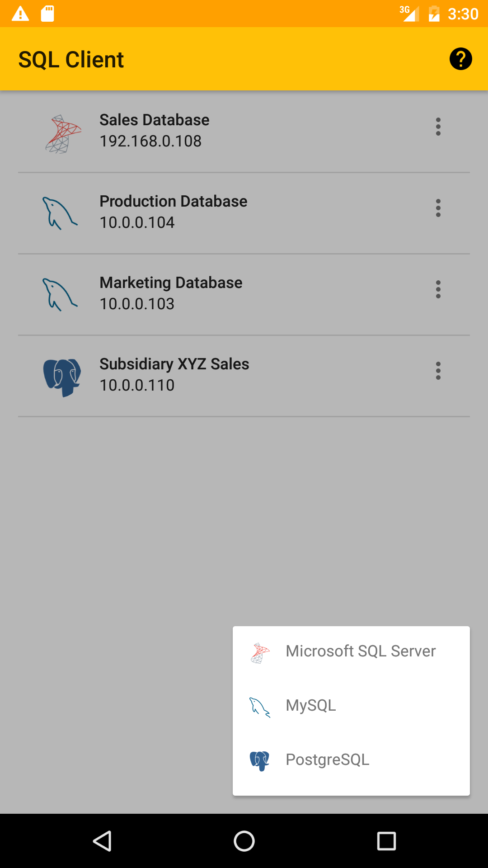The height and width of the screenshot is (868, 488).
Task: Click the PostgreSQL elephant icon in popup menu
Action: pos(260,761)
